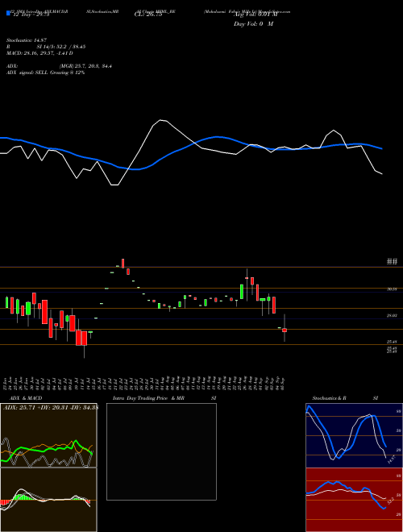Click the blue stochastics chart thumbnail
The width and height of the screenshot is (403, 532).
pos(354,435)
